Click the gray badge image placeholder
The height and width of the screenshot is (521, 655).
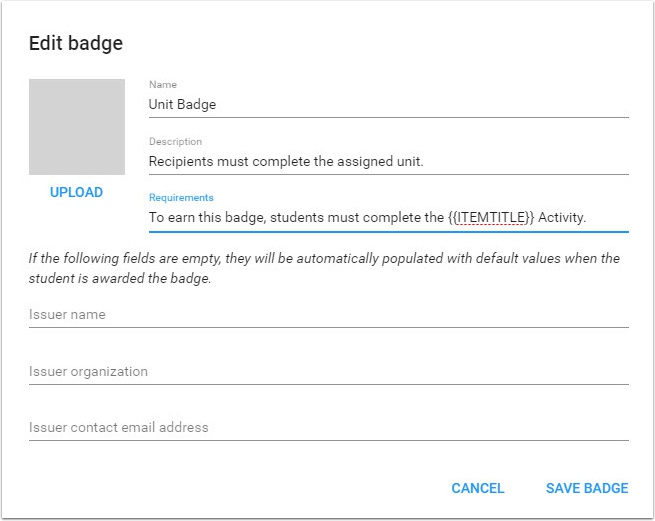pyautogui.click(x=77, y=127)
